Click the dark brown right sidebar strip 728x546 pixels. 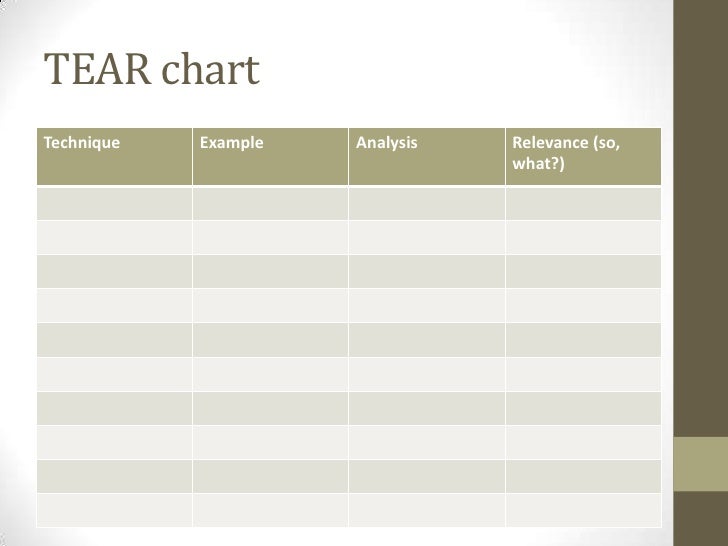click(x=701, y=218)
